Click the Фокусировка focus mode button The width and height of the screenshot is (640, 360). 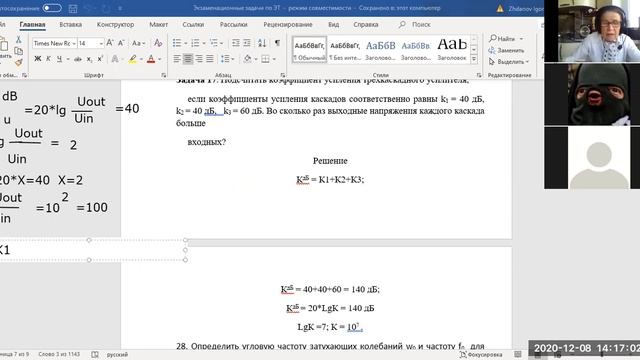(x=481, y=355)
